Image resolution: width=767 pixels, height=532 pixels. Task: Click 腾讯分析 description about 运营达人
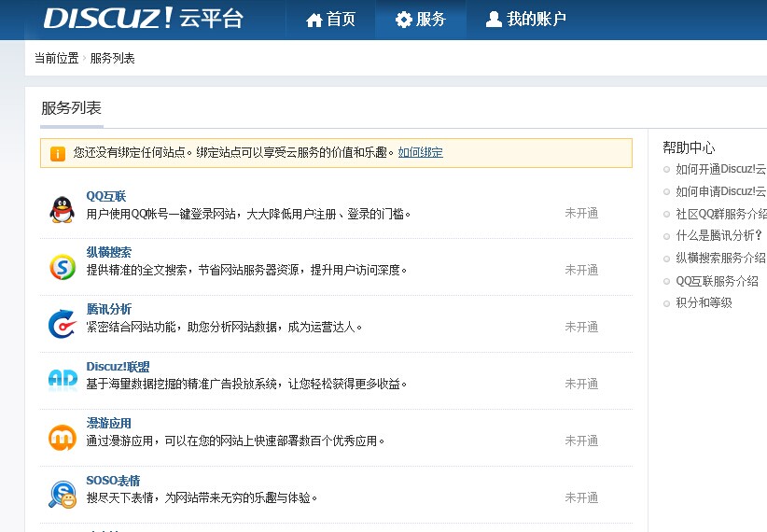point(224,327)
